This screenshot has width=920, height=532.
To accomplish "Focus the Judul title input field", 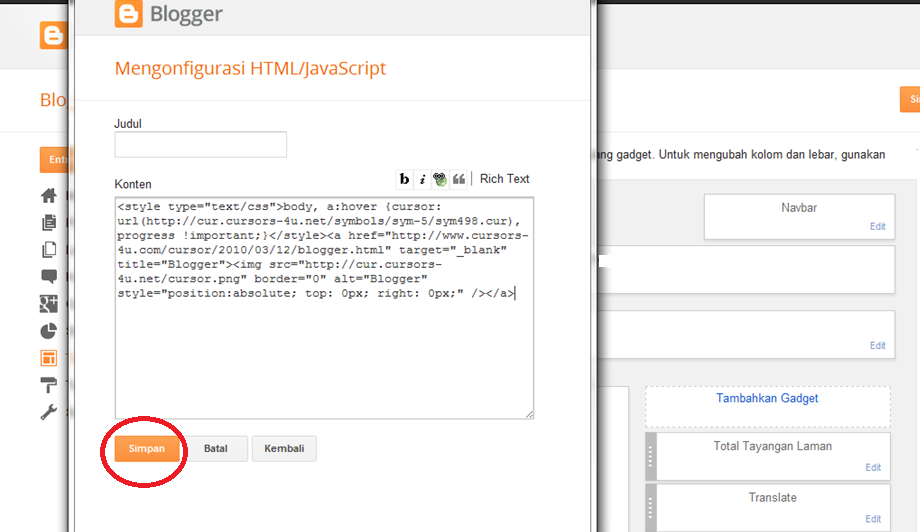I will (201, 144).
